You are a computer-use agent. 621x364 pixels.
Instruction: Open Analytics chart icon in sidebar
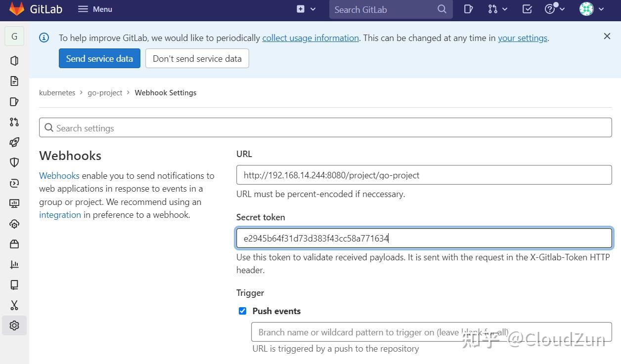point(14,265)
